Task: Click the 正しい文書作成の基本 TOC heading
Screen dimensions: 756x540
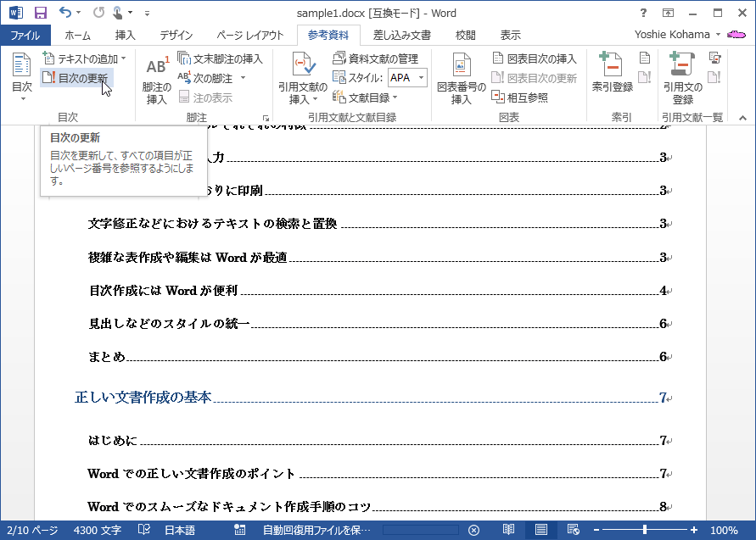Action: pyautogui.click(x=143, y=398)
